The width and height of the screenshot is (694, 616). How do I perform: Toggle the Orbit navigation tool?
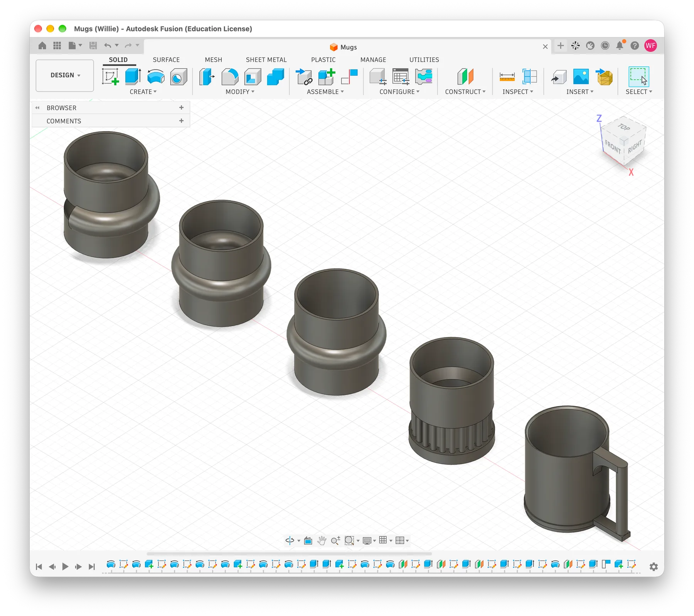[290, 540]
